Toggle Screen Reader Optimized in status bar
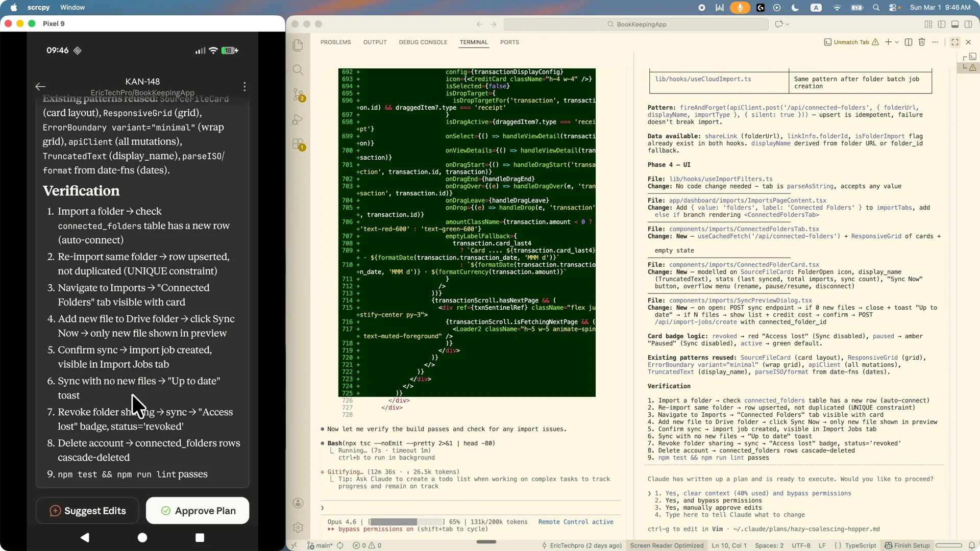Screen dimensions: 980x551 click(667, 545)
